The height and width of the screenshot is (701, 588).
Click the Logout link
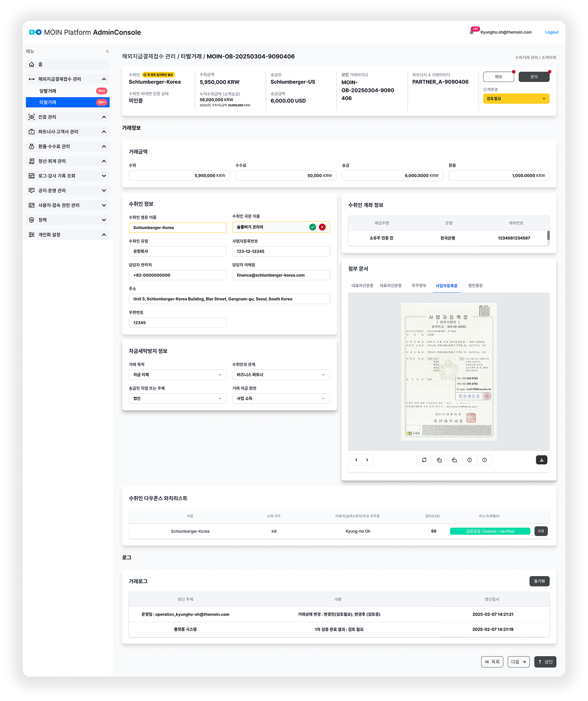click(x=551, y=32)
